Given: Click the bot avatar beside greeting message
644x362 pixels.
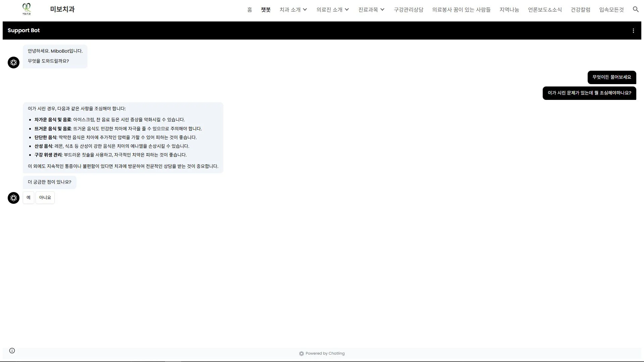Looking at the screenshot, I should pos(13,62).
